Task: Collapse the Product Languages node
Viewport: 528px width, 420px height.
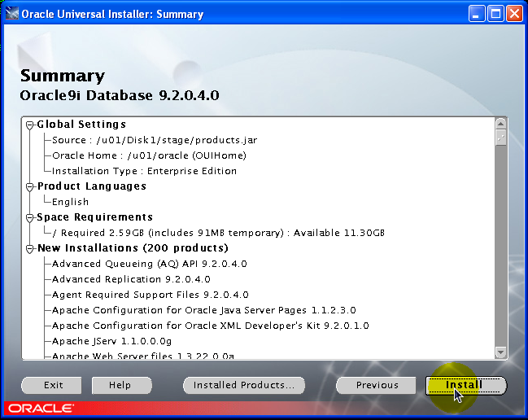Action: click(29, 187)
